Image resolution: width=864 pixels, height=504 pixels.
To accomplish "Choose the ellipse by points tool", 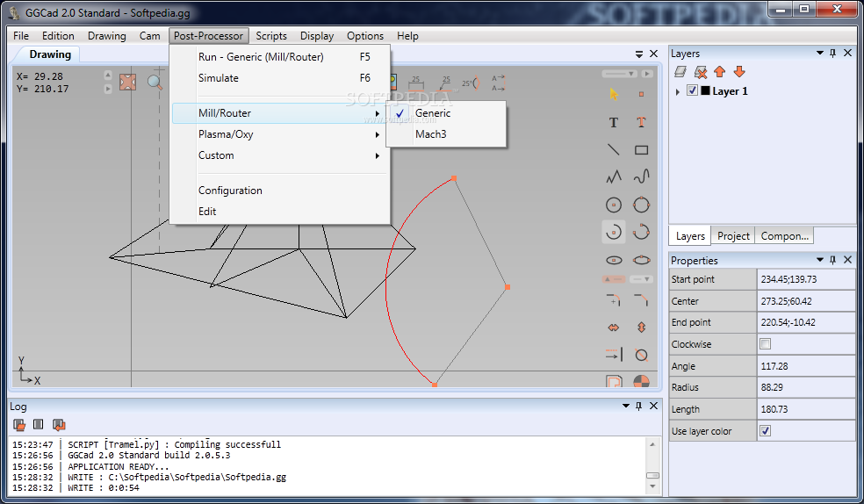I will point(641,260).
